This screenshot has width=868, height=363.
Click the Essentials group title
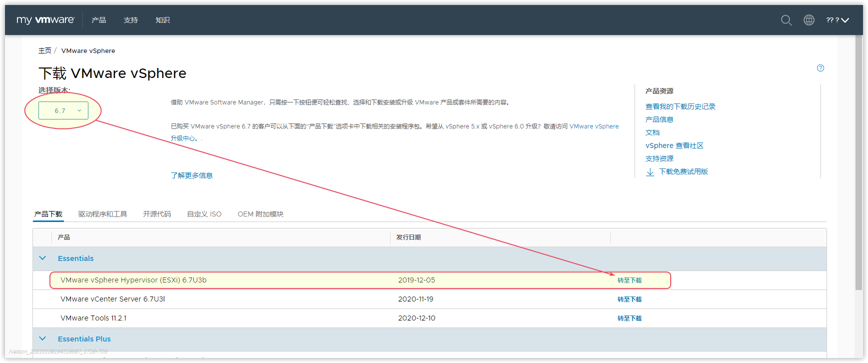tap(76, 258)
